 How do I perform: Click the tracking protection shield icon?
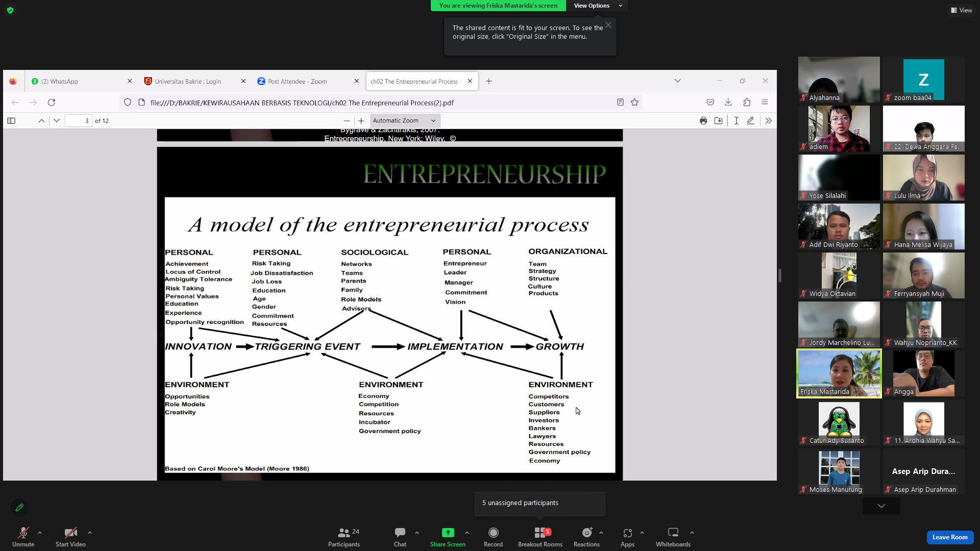point(128,103)
